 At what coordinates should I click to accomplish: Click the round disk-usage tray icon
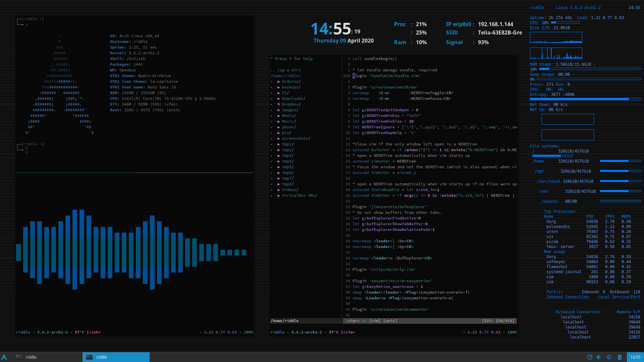(589, 357)
